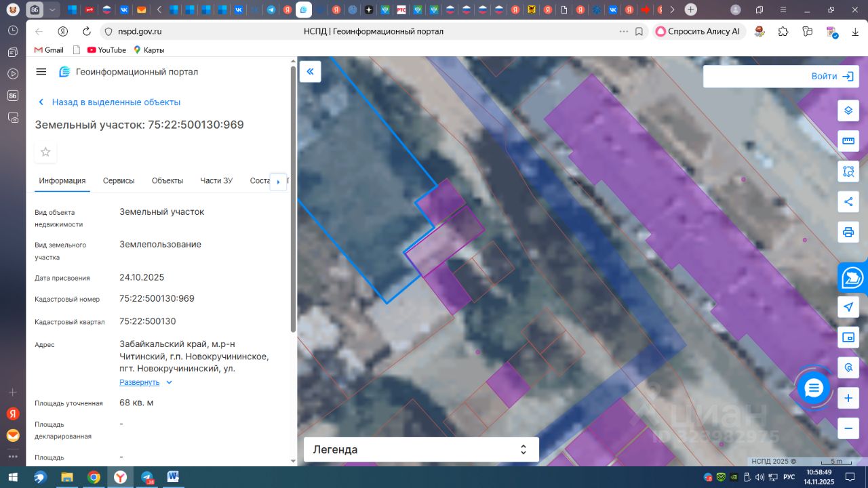Reload the nspd.gov.ru page
This screenshot has width=868, height=488.
click(86, 31)
